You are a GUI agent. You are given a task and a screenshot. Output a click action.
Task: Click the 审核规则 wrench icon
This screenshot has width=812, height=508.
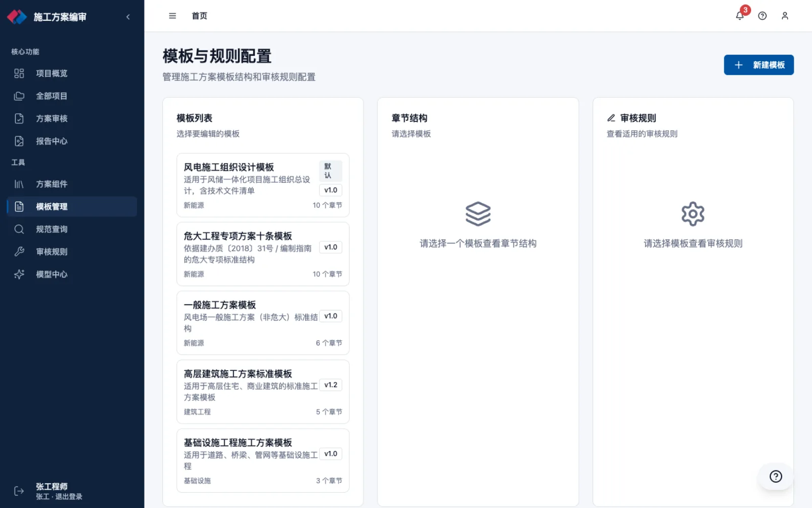(x=19, y=251)
